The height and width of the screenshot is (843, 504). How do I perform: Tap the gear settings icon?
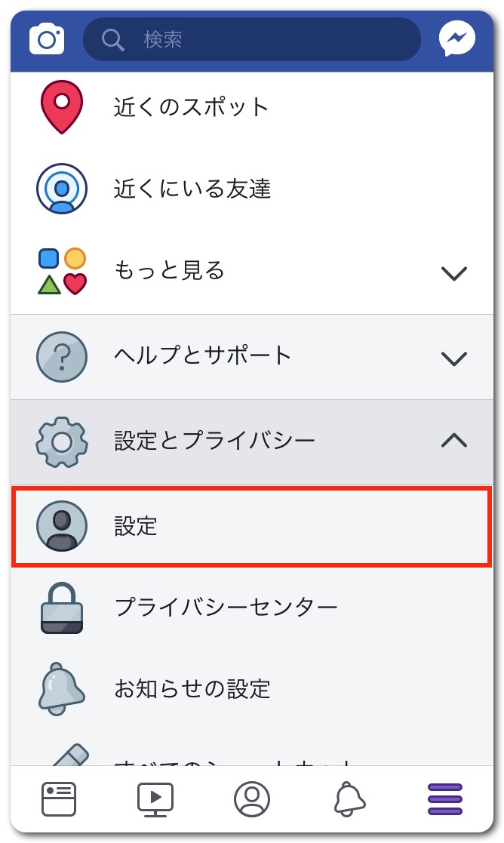coord(61,441)
